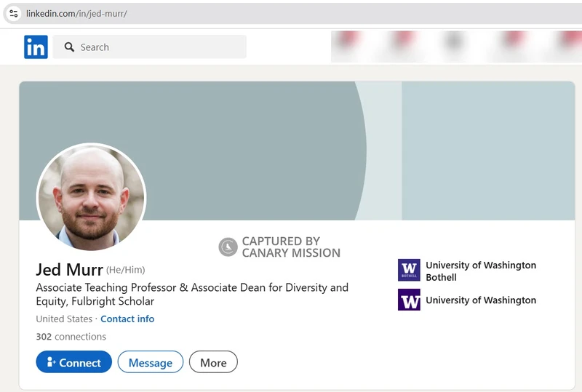Focus the LinkedIn Search field
The width and height of the screenshot is (582, 392).
160,47
